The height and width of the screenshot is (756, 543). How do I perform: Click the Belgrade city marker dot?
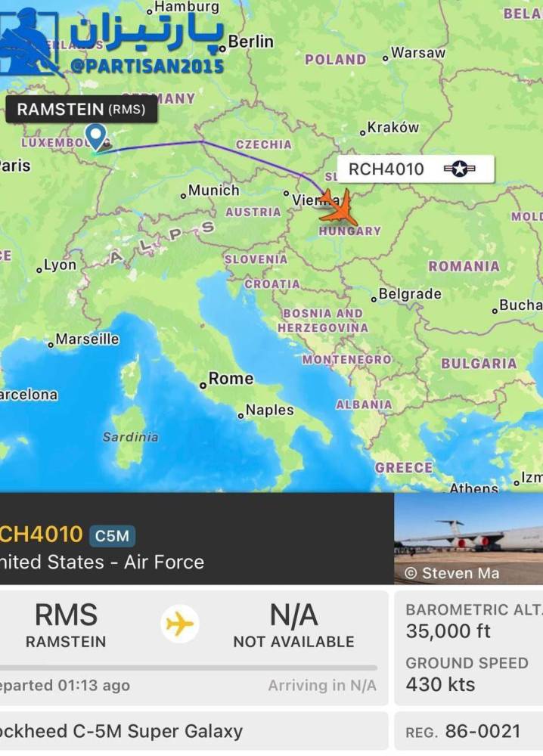[374, 299]
